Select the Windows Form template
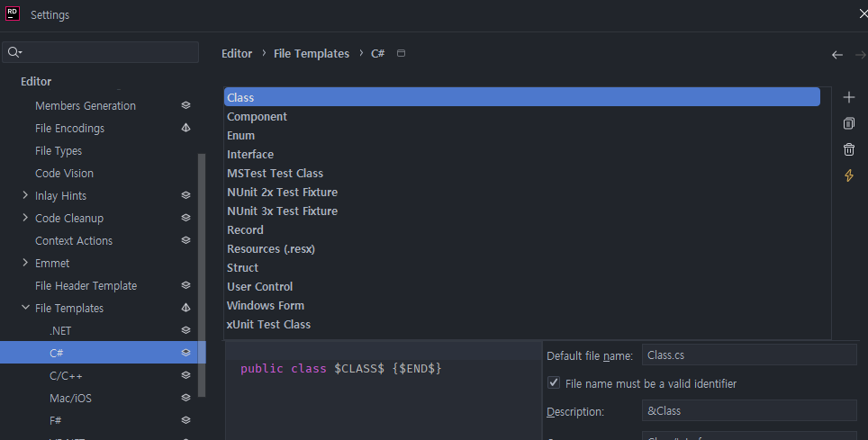 (522, 305)
